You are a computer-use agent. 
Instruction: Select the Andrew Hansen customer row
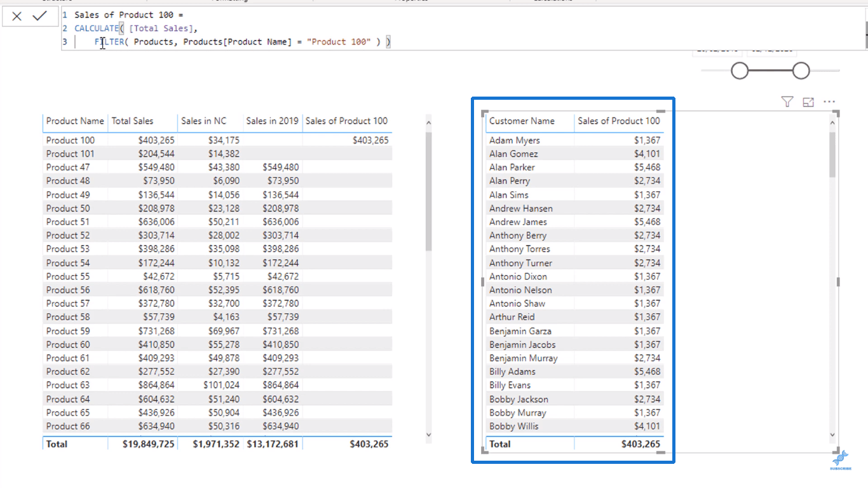[575, 208]
